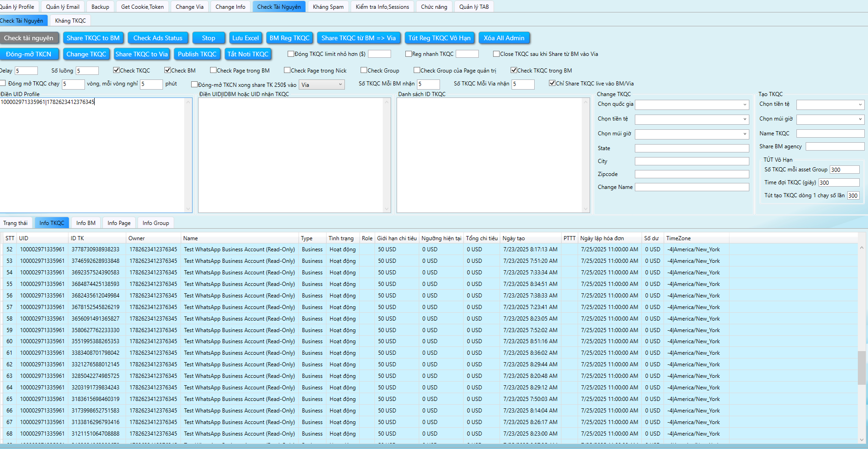This screenshot has width=868, height=449.
Task: Click the Publish TKQC button
Action: (197, 54)
